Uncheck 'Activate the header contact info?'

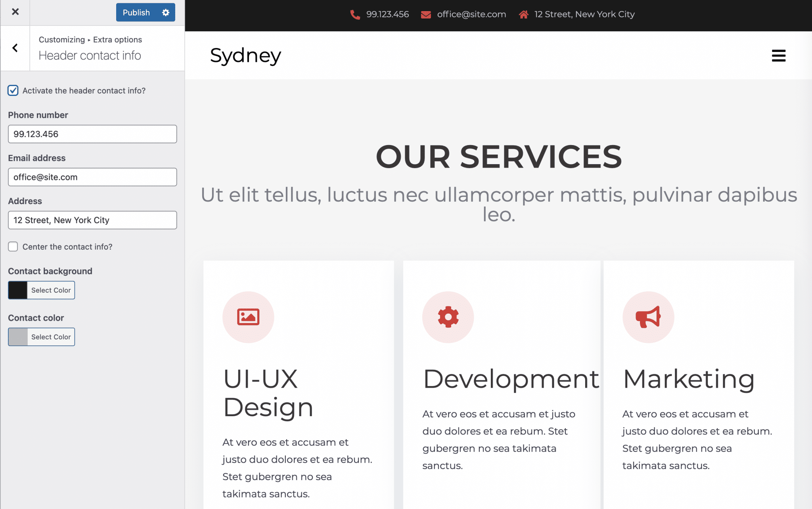point(13,90)
